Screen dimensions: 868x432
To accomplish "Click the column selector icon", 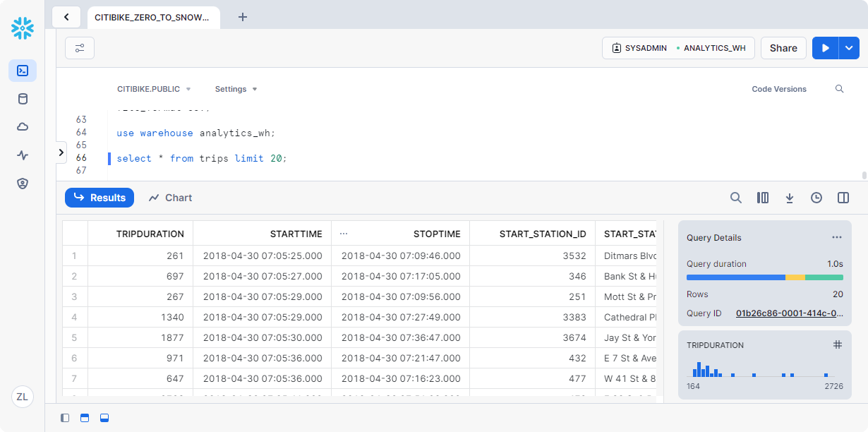I will coord(763,198).
